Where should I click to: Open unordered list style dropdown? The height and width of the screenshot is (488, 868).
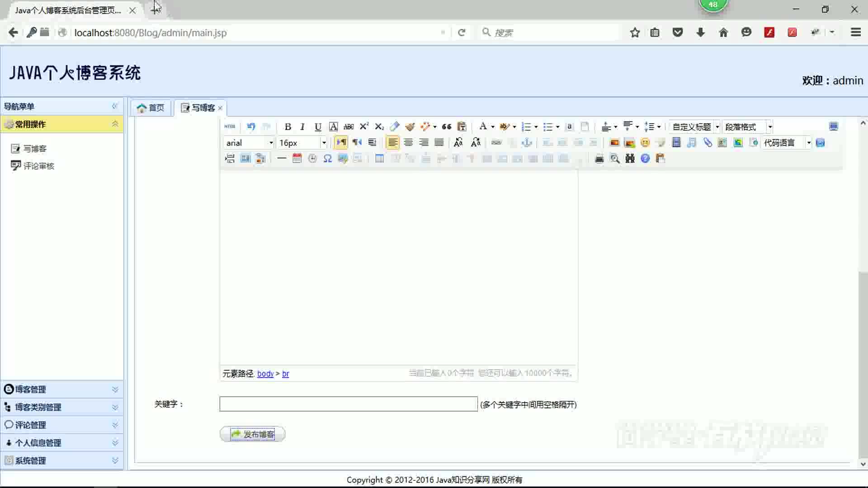558,127
